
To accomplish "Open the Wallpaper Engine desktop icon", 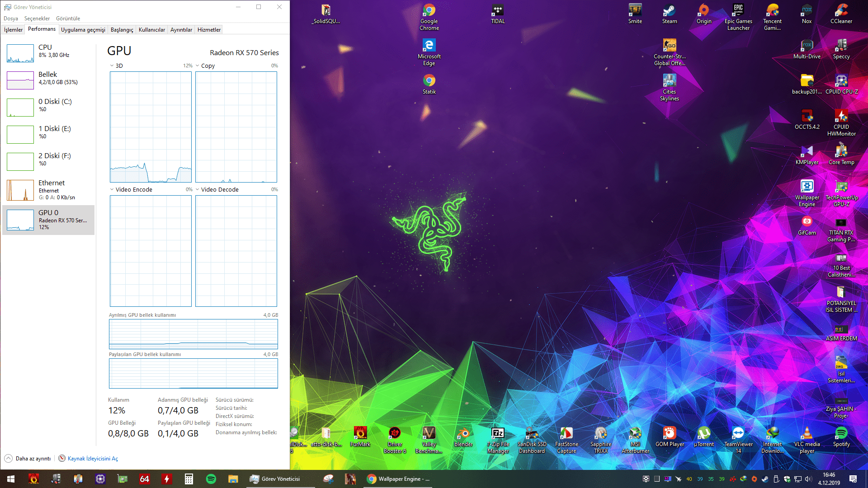I will pos(807,193).
